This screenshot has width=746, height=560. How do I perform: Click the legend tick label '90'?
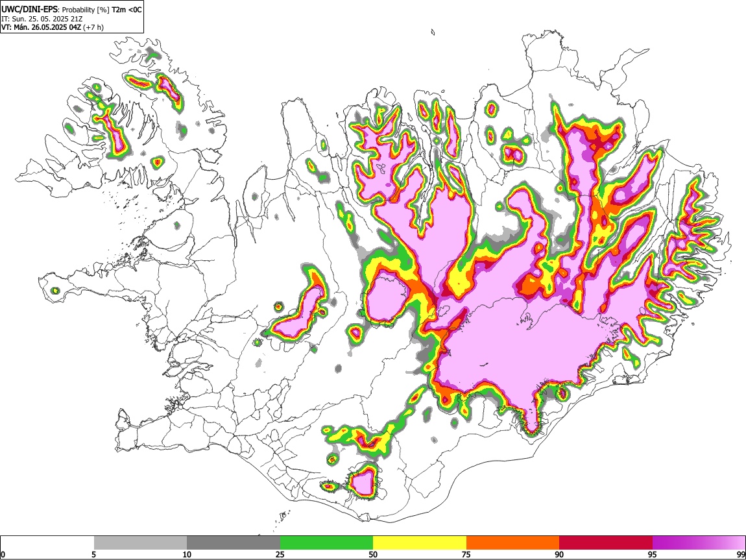pos(559,554)
